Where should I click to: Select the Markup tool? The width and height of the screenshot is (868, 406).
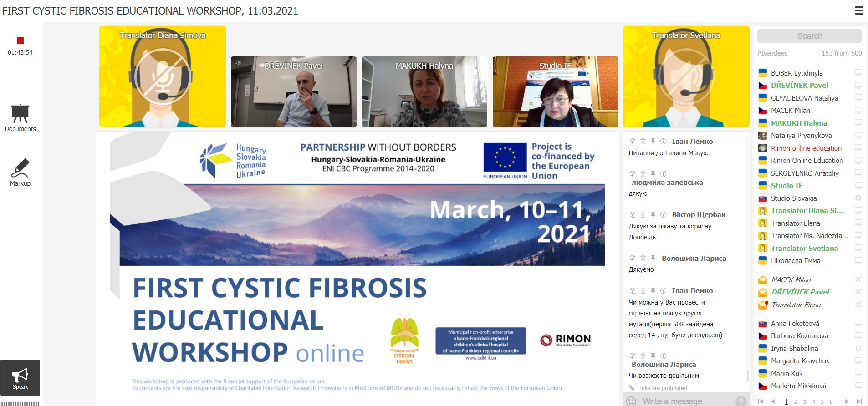point(20,173)
